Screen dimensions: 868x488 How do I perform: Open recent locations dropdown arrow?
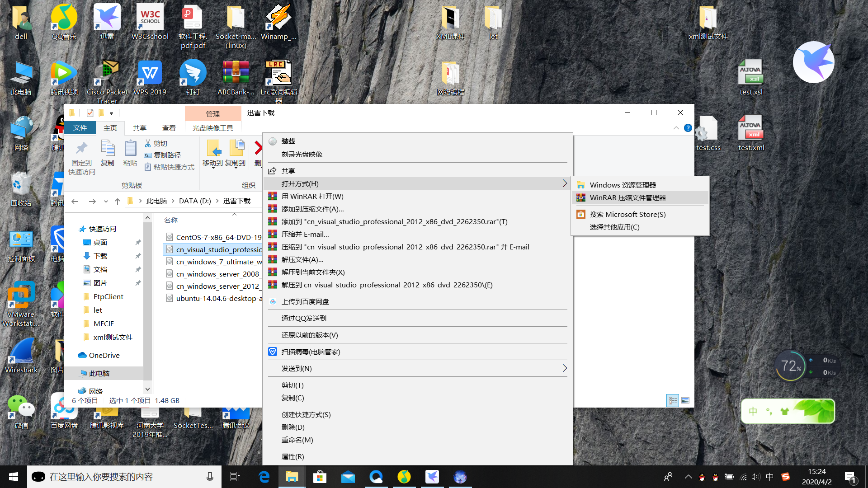106,201
